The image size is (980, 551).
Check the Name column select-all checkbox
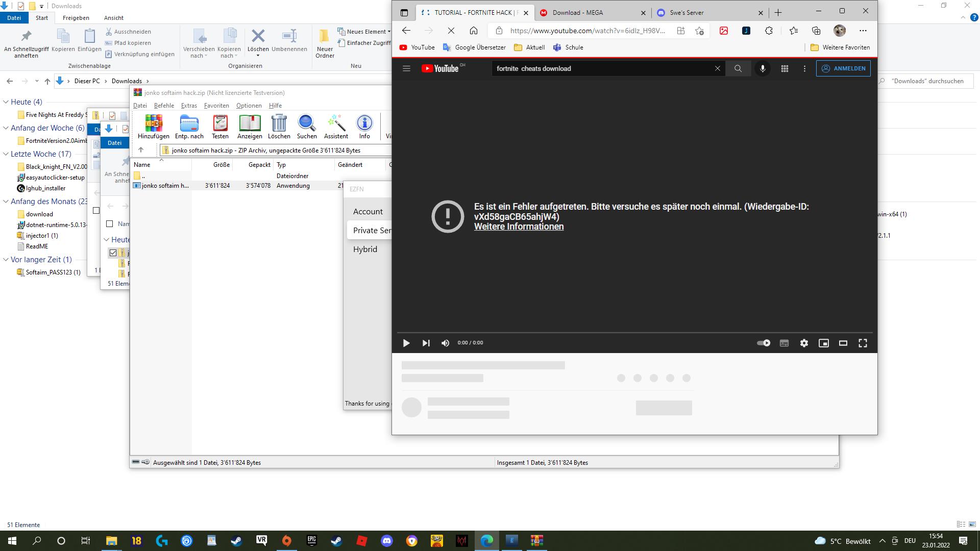109,223
